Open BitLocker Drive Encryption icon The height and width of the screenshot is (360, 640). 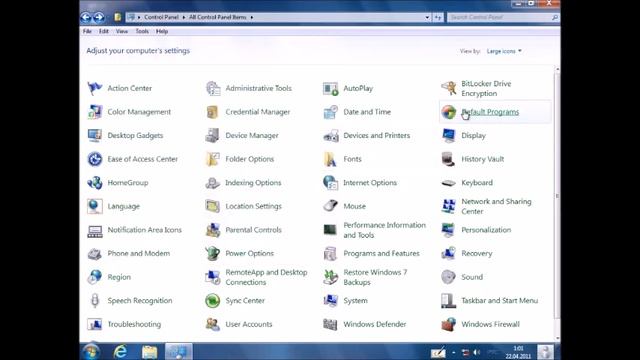[449, 88]
